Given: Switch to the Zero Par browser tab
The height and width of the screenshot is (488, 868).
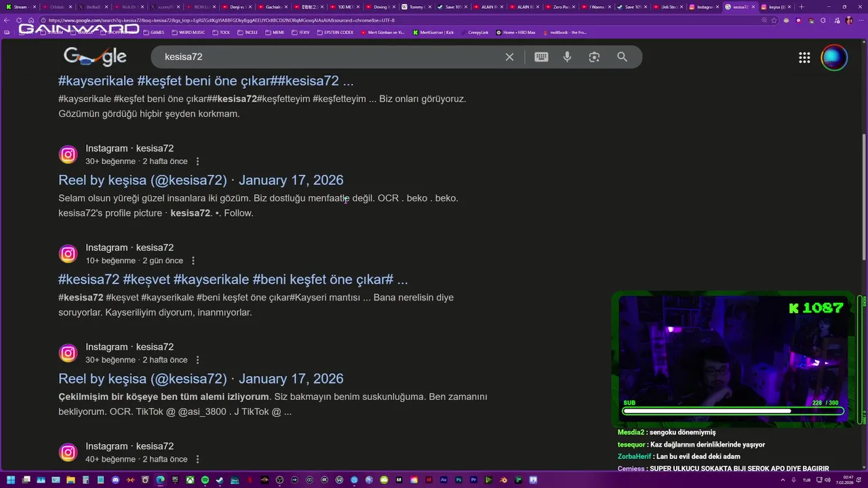Looking at the screenshot, I should pos(561,7).
